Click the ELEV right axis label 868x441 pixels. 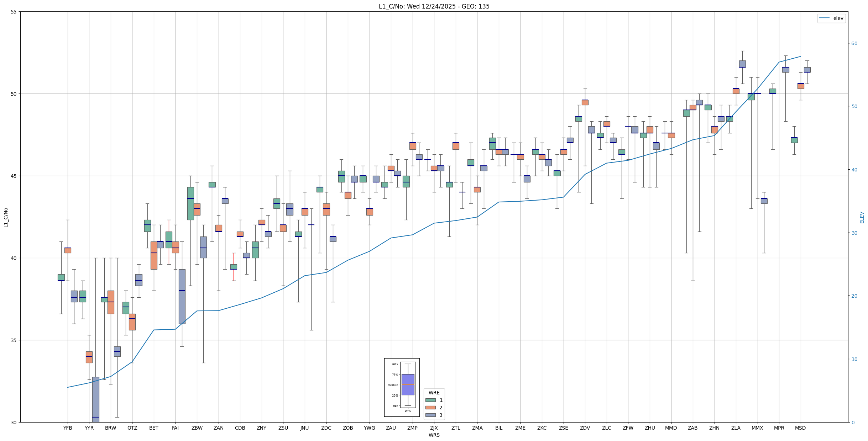tap(862, 217)
